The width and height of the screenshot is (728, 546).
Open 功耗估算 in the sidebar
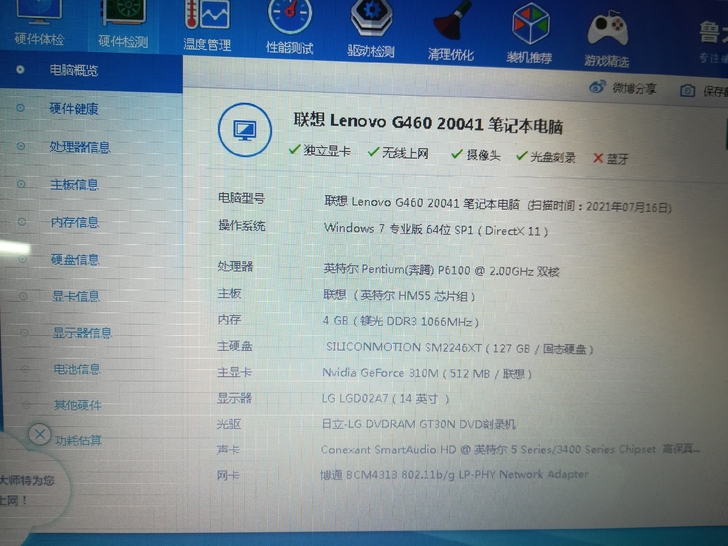tap(78, 440)
